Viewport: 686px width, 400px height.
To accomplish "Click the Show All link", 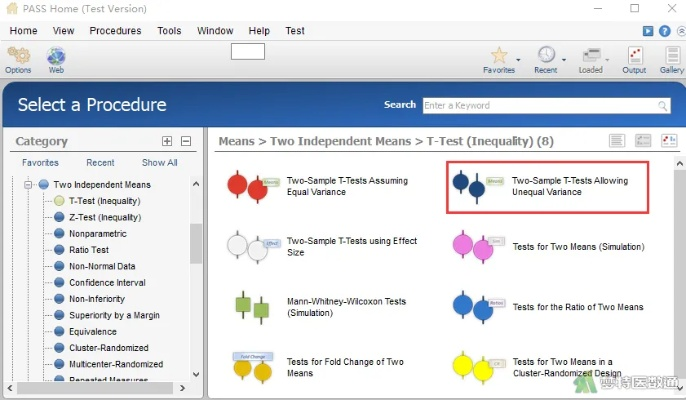I will tap(159, 163).
